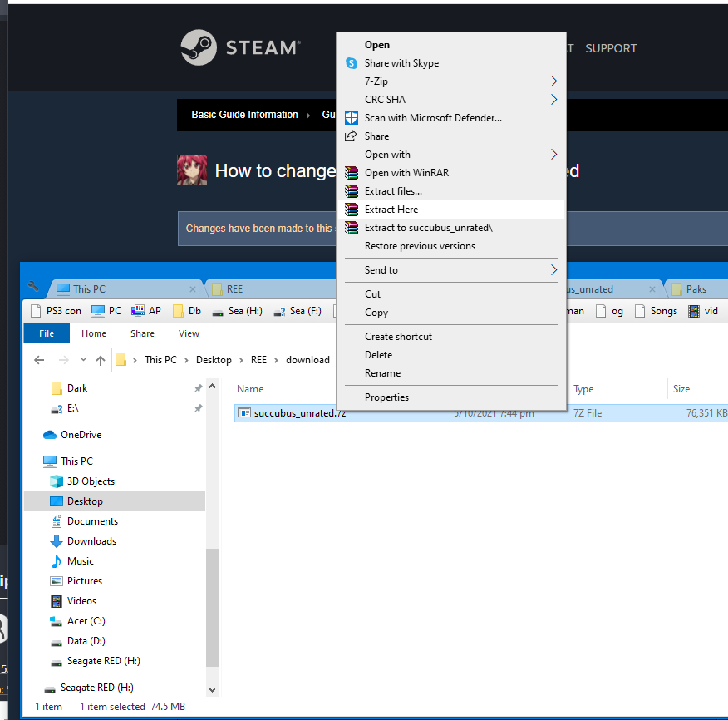Switch to the Paks tab
This screenshot has height=720, width=728.
(x=696, y=289)
